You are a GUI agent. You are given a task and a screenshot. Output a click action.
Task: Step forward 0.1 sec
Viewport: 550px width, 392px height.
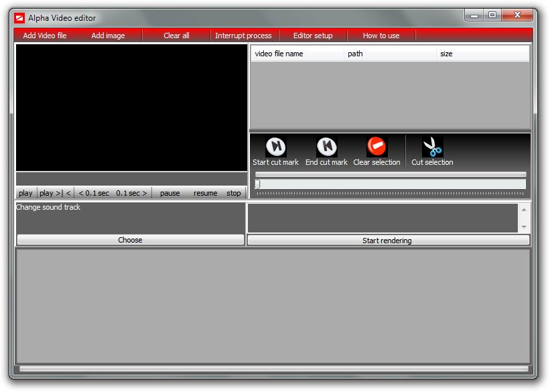[x=131, y=193]
